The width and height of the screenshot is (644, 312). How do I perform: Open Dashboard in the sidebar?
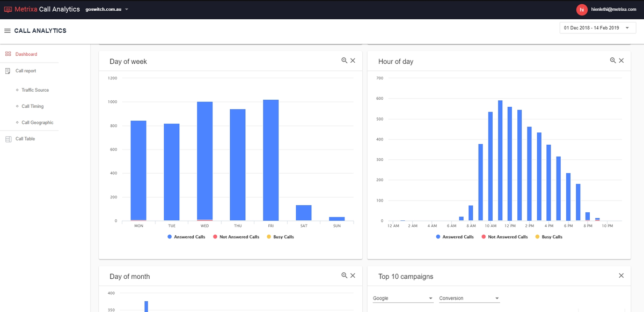coord(26,54)
